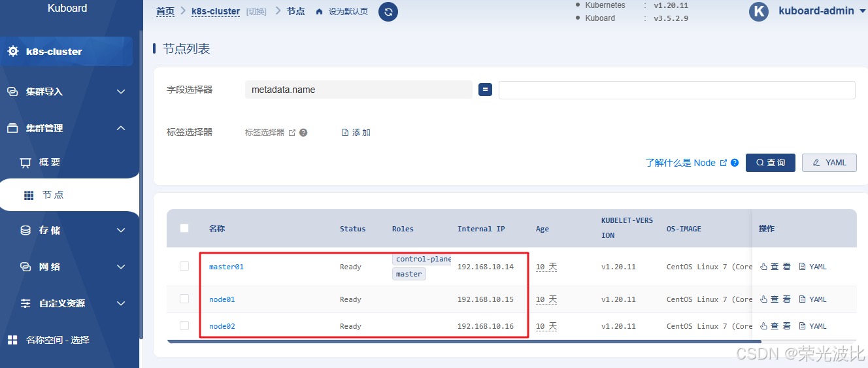
Task: Click the k8s-cluster gear icon in sidebar
Action: coord(13,52)
